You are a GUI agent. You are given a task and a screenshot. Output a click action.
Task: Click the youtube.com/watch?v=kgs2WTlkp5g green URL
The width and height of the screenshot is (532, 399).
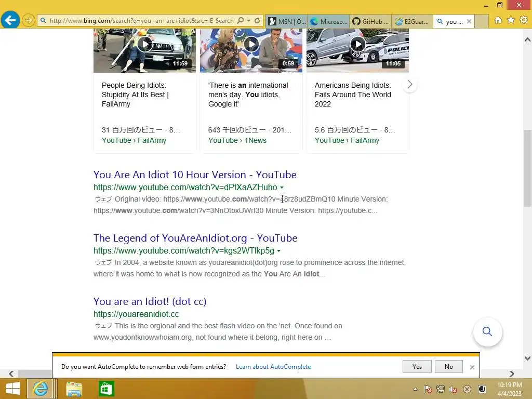click(184, 251)
